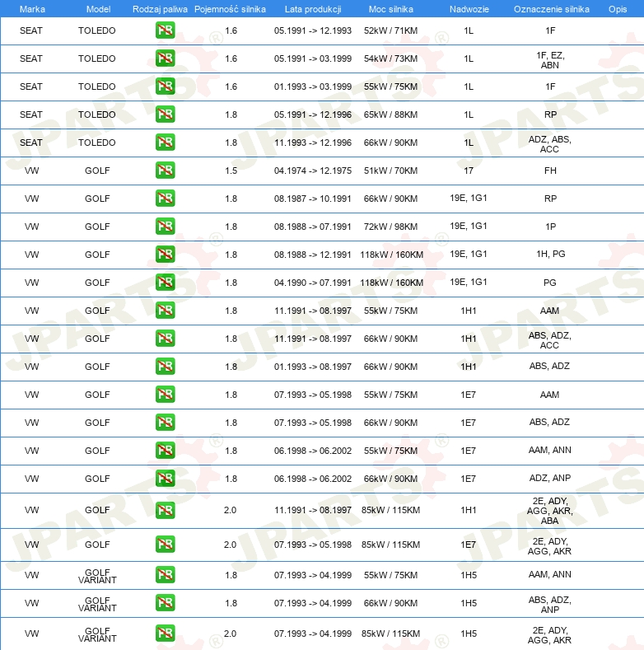Select dates 01.1993 -> 03.1999
The height and width of the screenshot is (650, 644).
click(313, 87)
